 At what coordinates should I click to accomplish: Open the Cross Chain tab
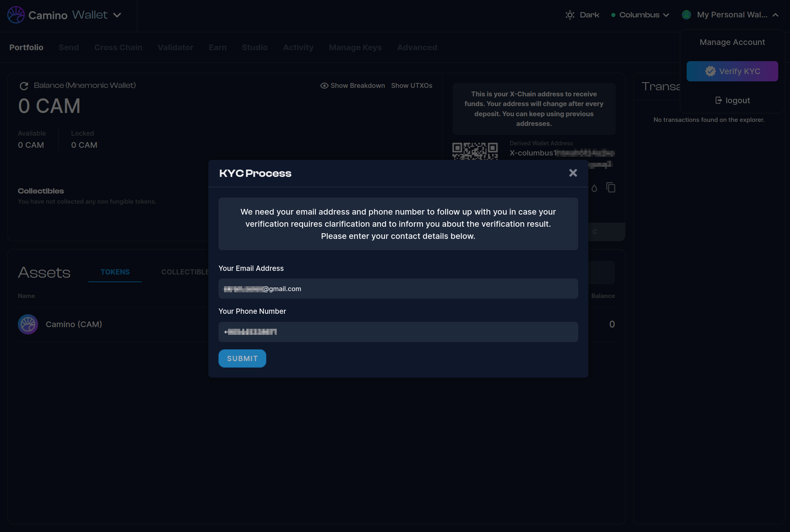118,47
